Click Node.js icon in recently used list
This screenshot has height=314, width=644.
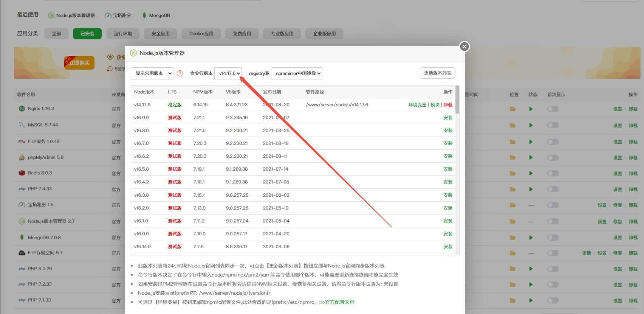pos(51,16)
